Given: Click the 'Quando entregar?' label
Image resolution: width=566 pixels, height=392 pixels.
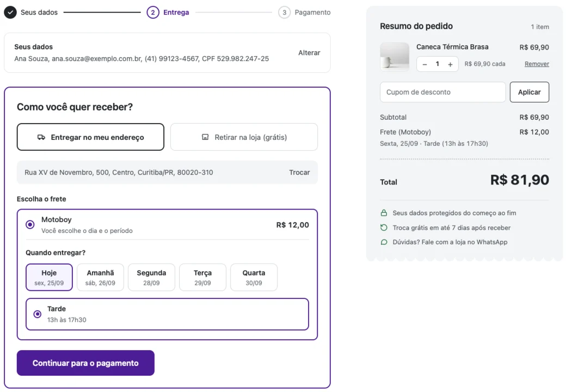Looking at the screenshot, I should click(x=56, y=253).
